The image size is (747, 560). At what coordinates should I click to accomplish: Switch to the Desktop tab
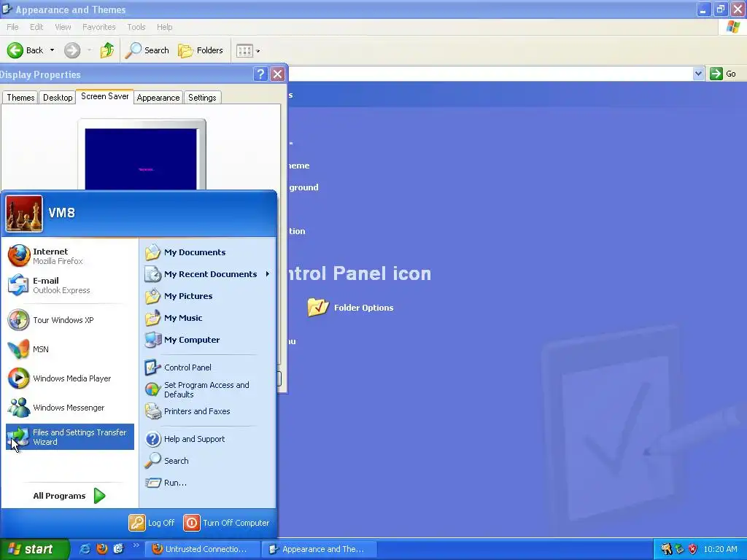58,98
